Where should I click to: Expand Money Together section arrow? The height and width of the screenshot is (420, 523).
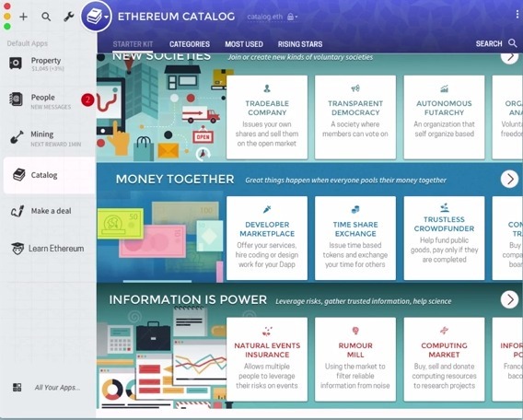point(510,179)
